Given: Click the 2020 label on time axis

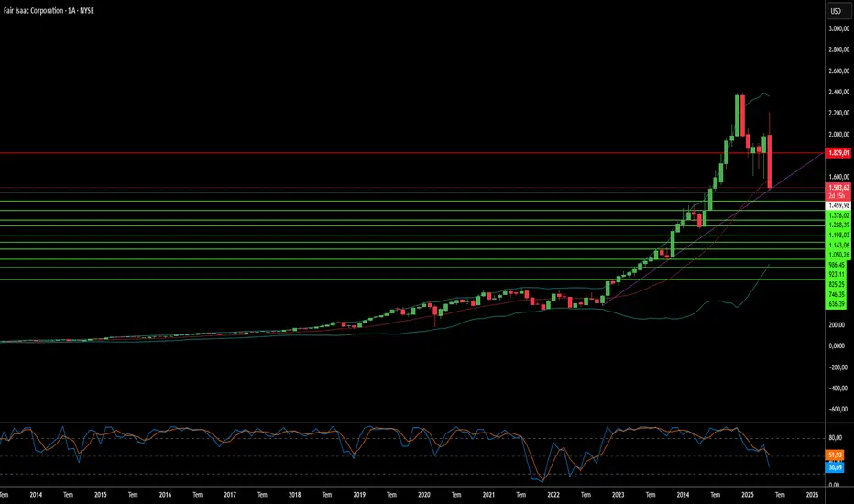Looking at the screenshot, I should click(423, 495).
